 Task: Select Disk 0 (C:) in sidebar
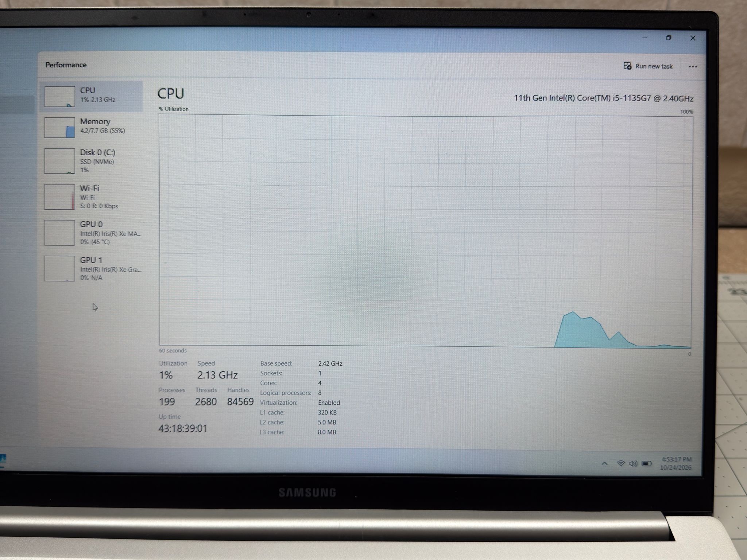pyautogui.click(x=92, y=161)
